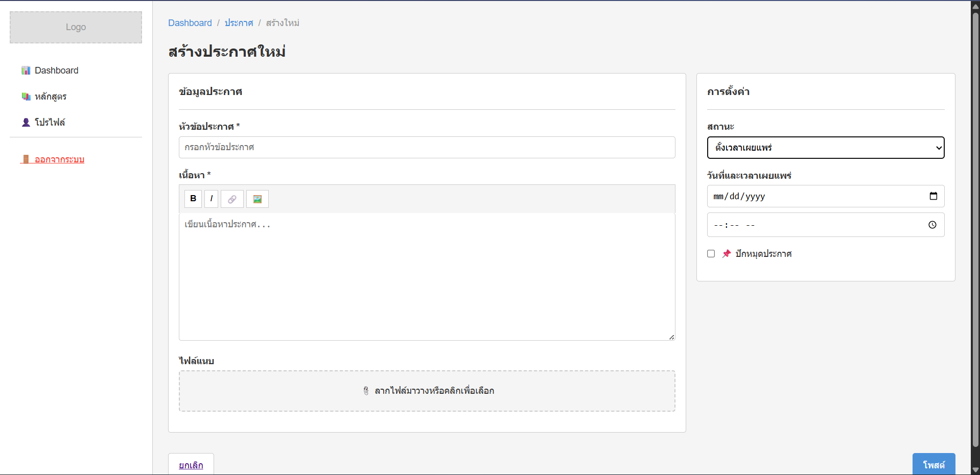
Task: Click the ประกาศ breadcrumb link
Action: pos(239,23)
